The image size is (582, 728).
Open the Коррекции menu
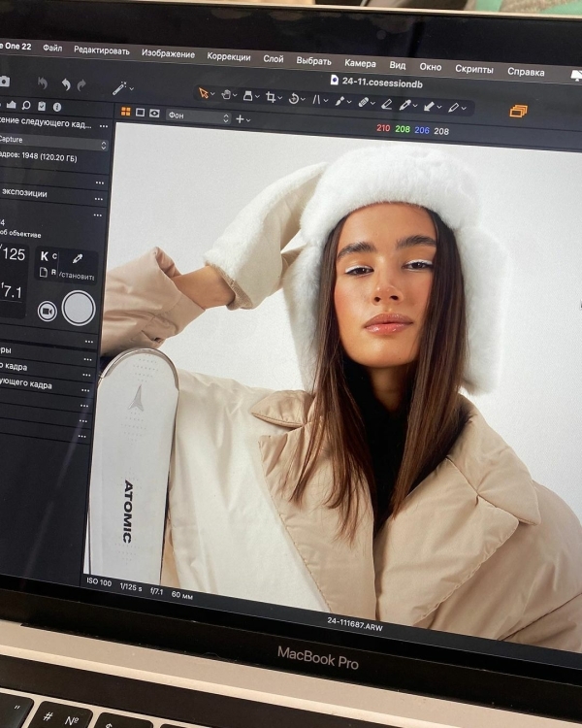[228, 56]
